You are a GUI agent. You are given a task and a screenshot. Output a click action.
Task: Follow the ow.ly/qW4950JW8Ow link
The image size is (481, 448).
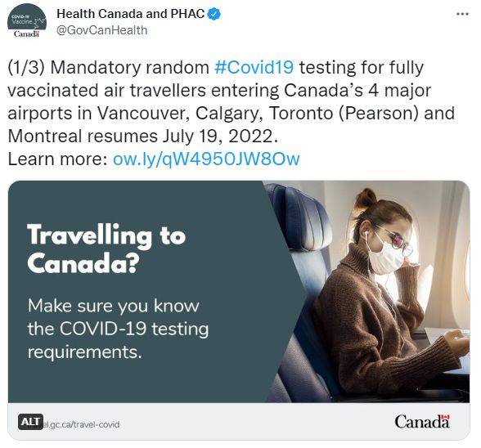click(206, 159)
